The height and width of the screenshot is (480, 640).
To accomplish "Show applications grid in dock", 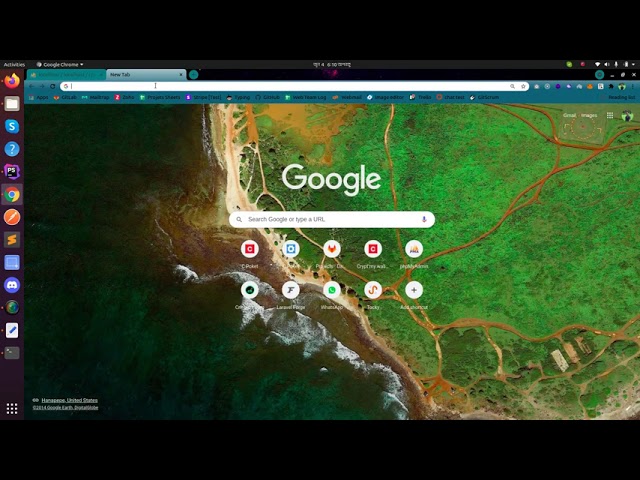I will click(x=12, y=409).
